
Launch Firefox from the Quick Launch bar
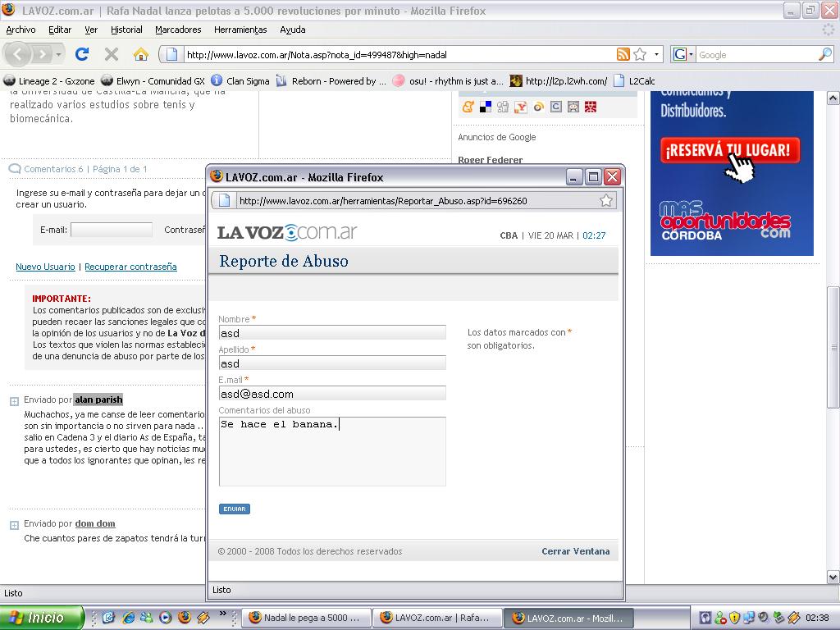point(185,618)
